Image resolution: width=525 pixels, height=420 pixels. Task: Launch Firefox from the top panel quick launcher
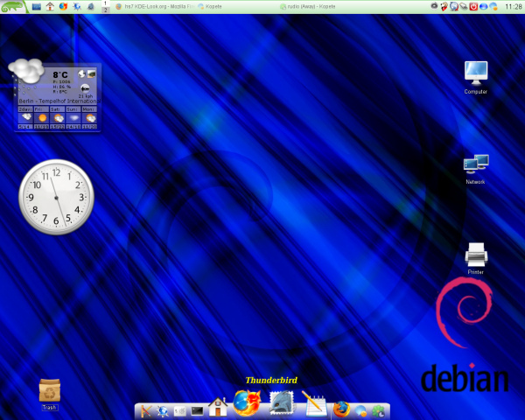click(x=63, y=6)
